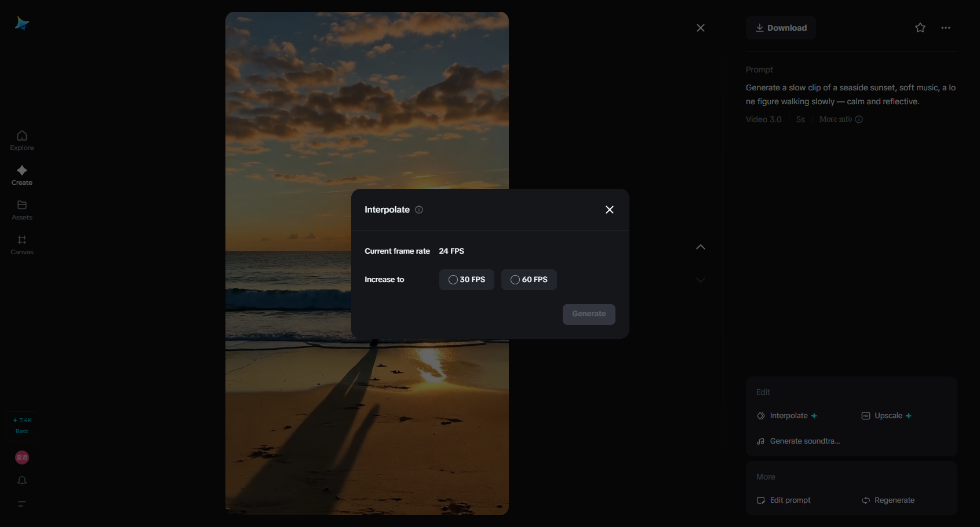Open the three-dot overflow menu

click(946, 28)
